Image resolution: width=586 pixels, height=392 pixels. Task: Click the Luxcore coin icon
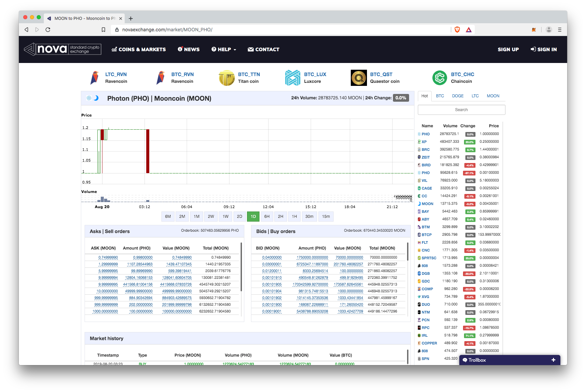292,78
